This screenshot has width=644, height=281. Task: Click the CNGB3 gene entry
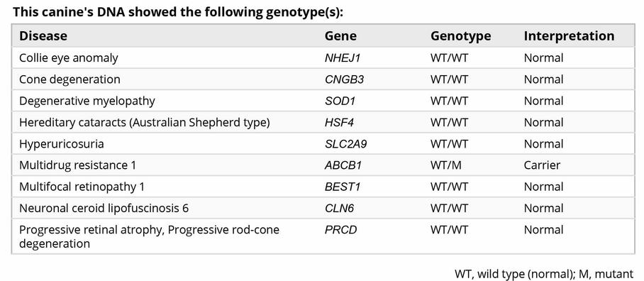point(344,79)
